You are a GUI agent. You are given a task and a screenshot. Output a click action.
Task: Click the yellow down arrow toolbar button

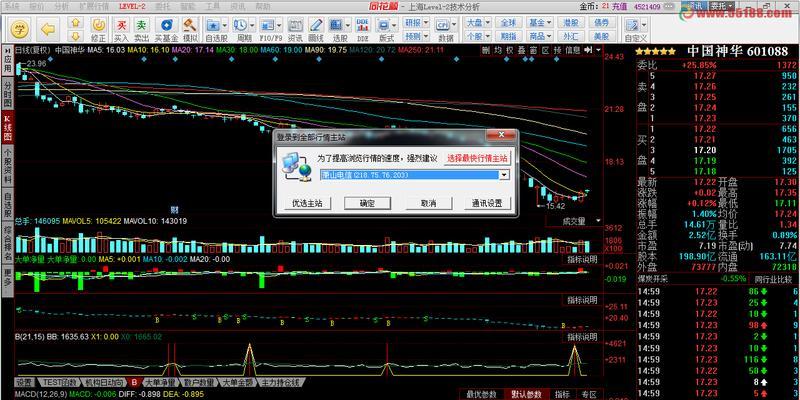point(76,35)
